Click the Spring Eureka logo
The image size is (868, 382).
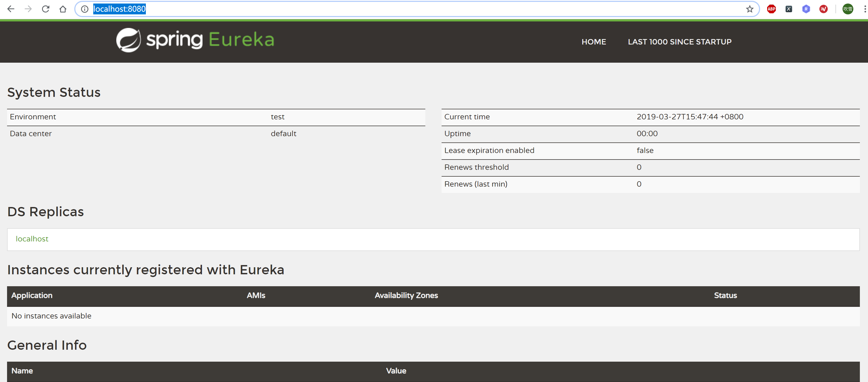point(195,40)
